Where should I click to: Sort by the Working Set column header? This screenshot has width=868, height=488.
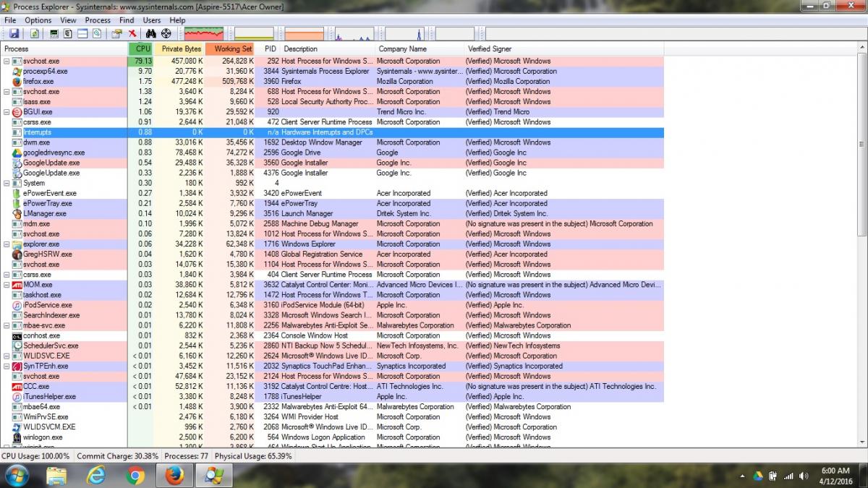229,48
